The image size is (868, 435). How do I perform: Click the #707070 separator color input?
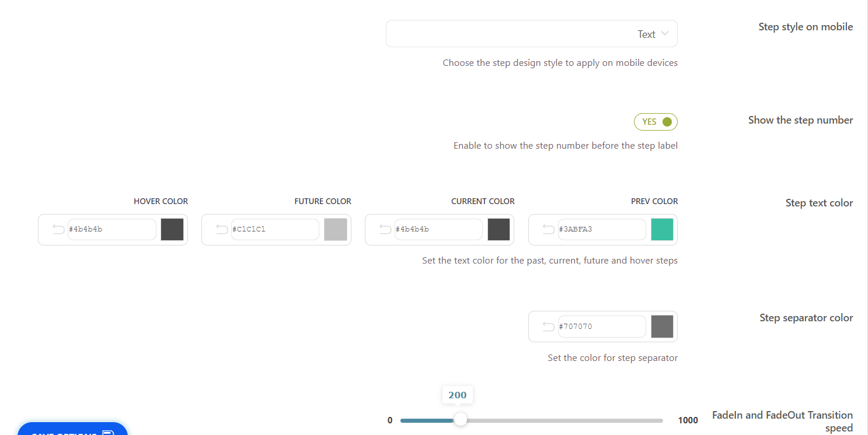click(x=601, y=327)
